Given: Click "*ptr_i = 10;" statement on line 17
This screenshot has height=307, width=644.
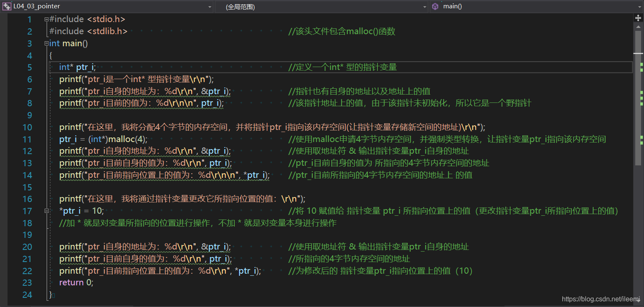Looking at the screenshot, I should pos(82,211).
